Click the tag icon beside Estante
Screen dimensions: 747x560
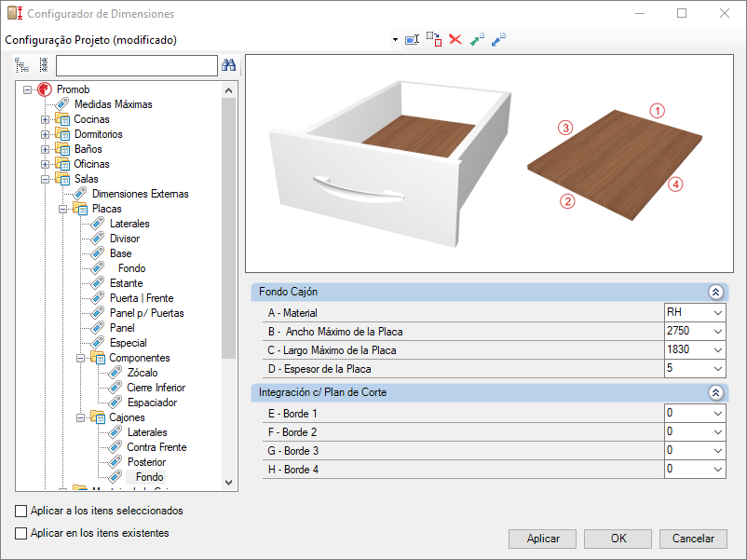click(x=97, y=283)
